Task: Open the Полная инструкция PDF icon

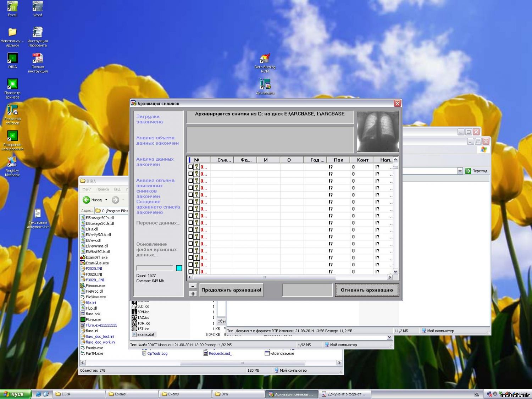Action: coord(38,59)
